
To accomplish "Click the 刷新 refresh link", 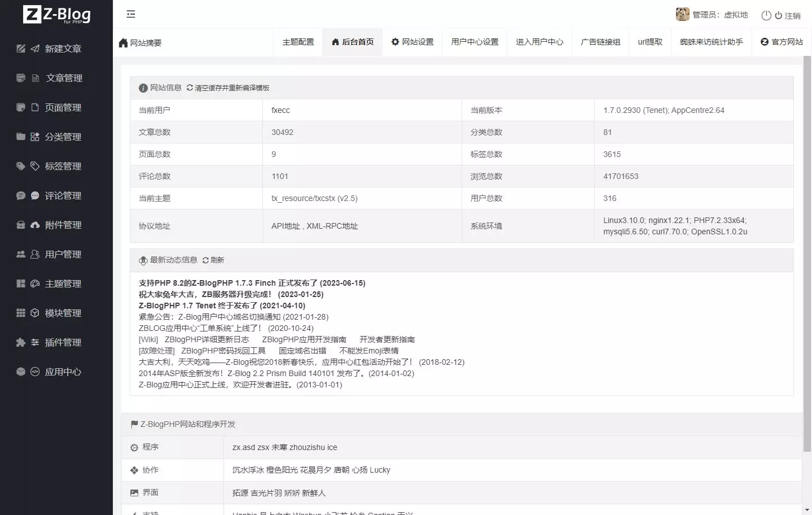I will pos(213,260).
